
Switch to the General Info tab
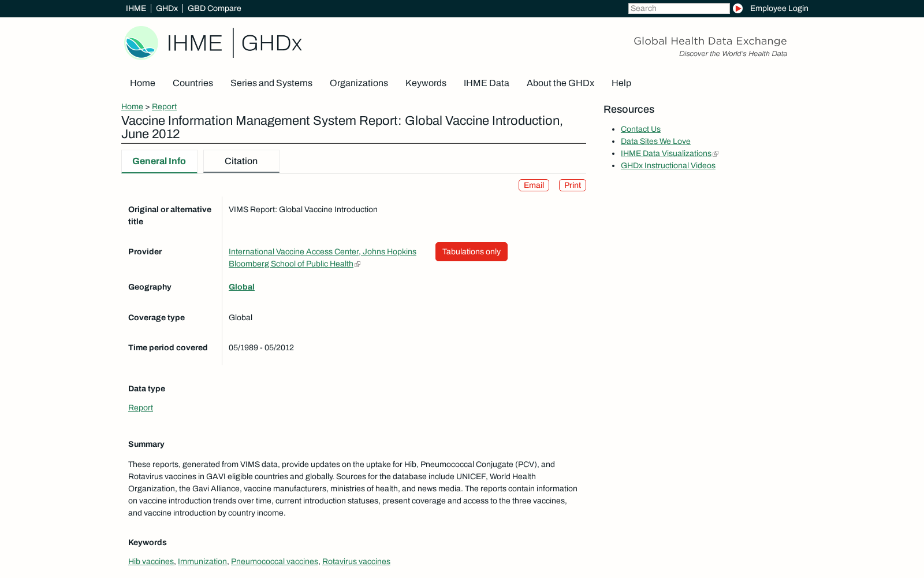point(159,161)
